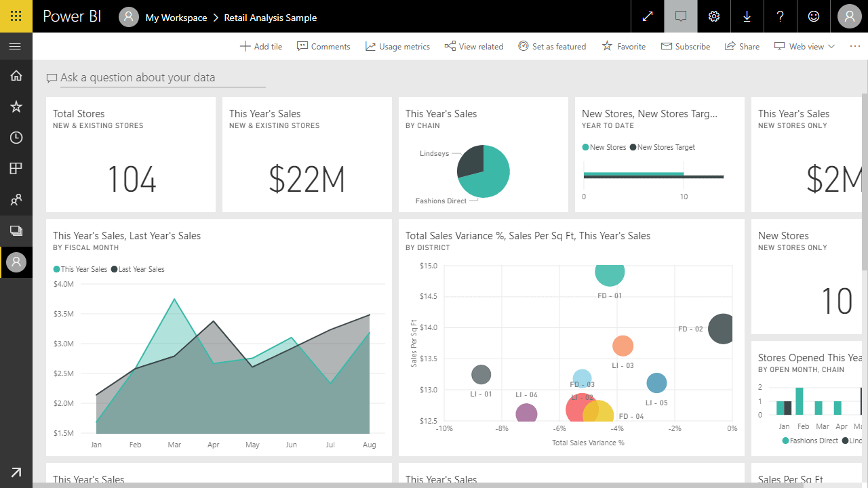Click Last Year Sales legend swatch

pyautogui.click(x=114, y=269)
